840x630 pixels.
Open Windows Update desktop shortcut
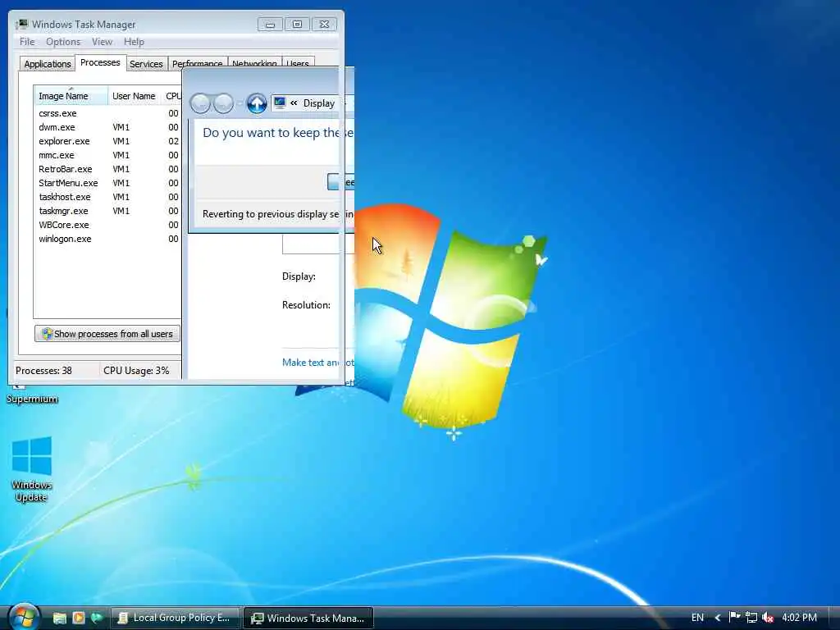[32, 468]
